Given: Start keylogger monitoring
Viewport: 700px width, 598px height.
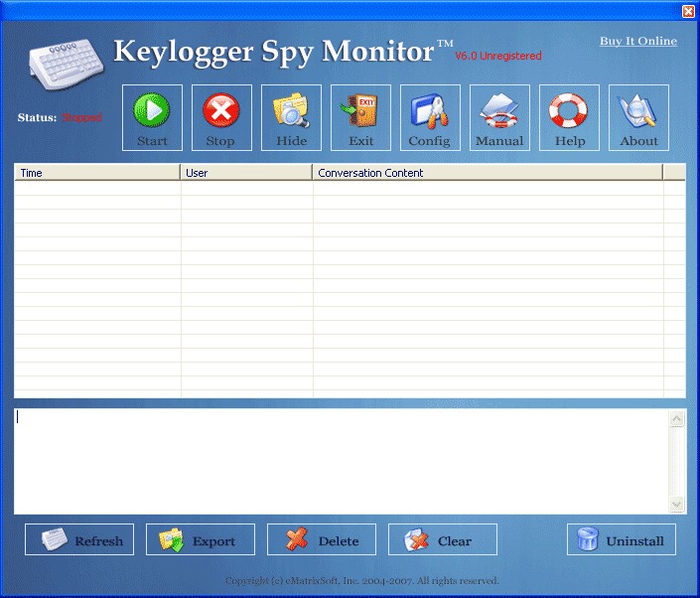Looking at the screenshot, I should coord(152,117).
